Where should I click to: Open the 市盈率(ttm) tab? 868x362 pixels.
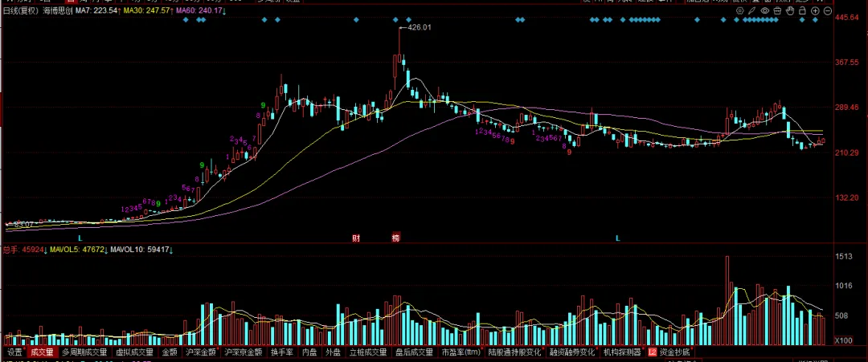461,352
